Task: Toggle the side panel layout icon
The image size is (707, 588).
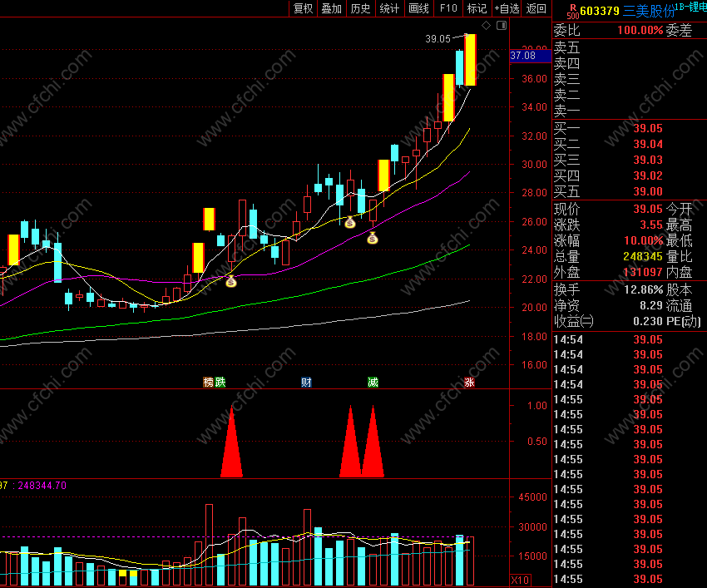Action: click(502, 25)
